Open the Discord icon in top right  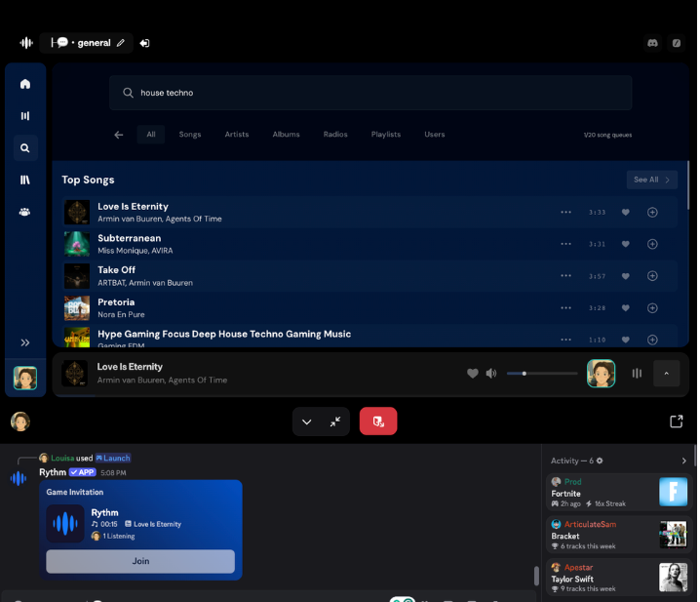(x=652, y=43)
